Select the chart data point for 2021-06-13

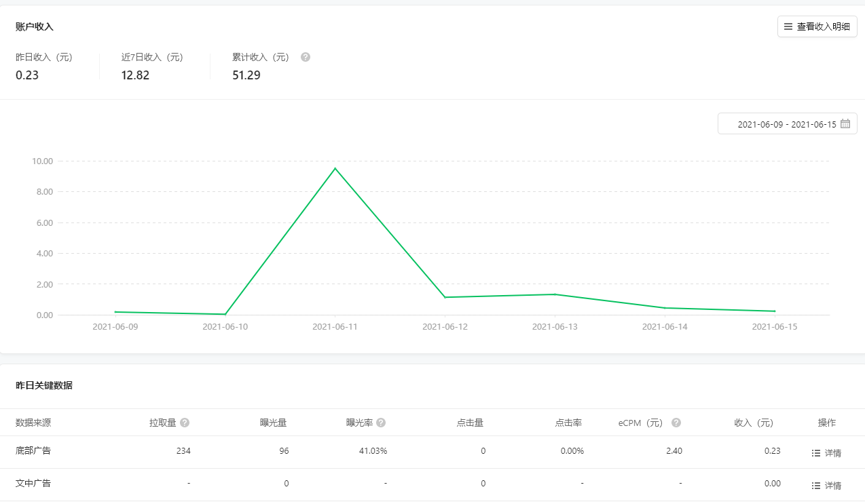(x=555, y=294)
